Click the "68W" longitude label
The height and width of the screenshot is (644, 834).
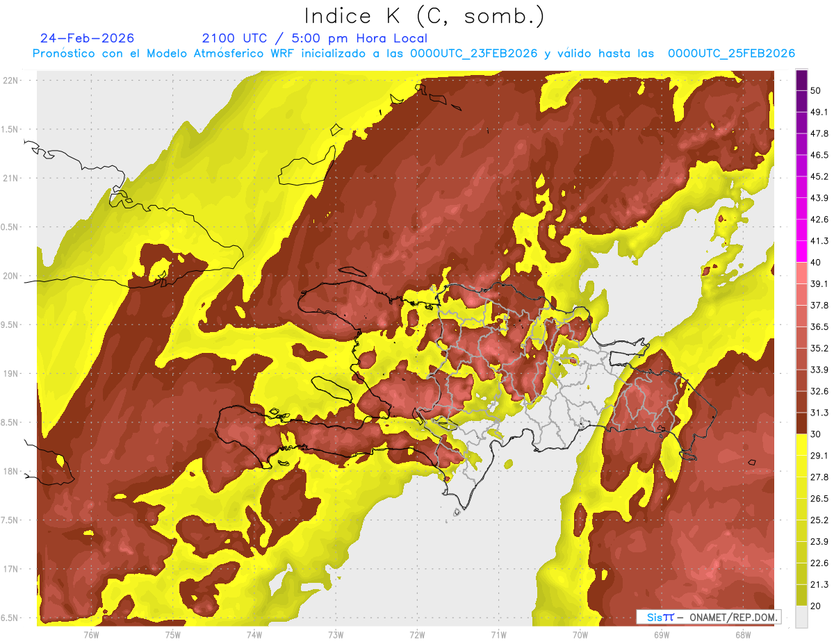click(743, 634)
